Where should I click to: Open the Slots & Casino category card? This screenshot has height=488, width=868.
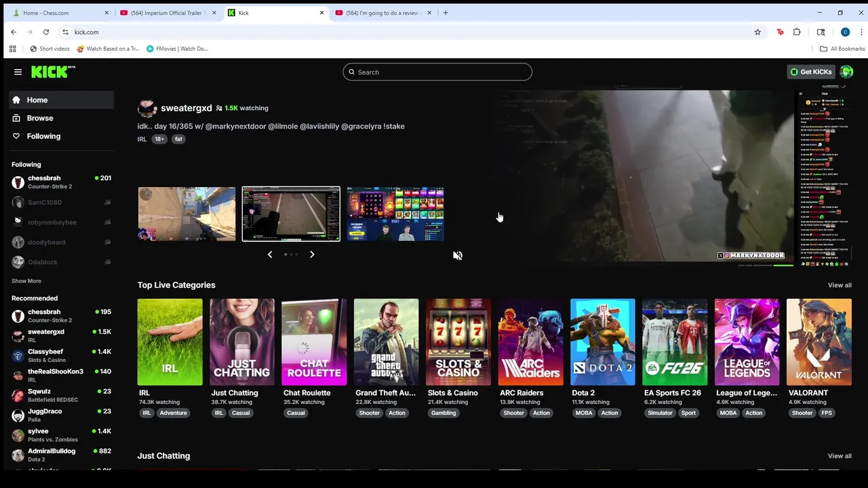pos(458,342)
